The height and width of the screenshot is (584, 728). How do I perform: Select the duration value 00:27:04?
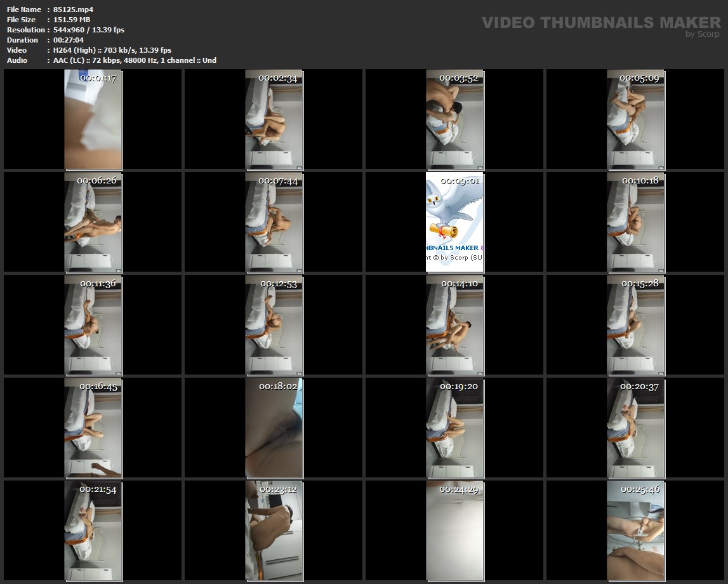69,40
